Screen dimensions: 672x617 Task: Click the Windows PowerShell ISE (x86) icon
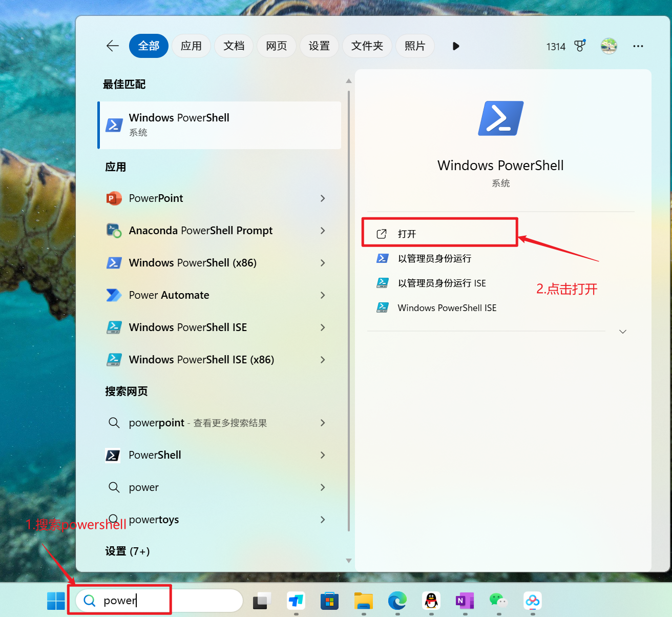pyautogui.click(x=114, y=360)
